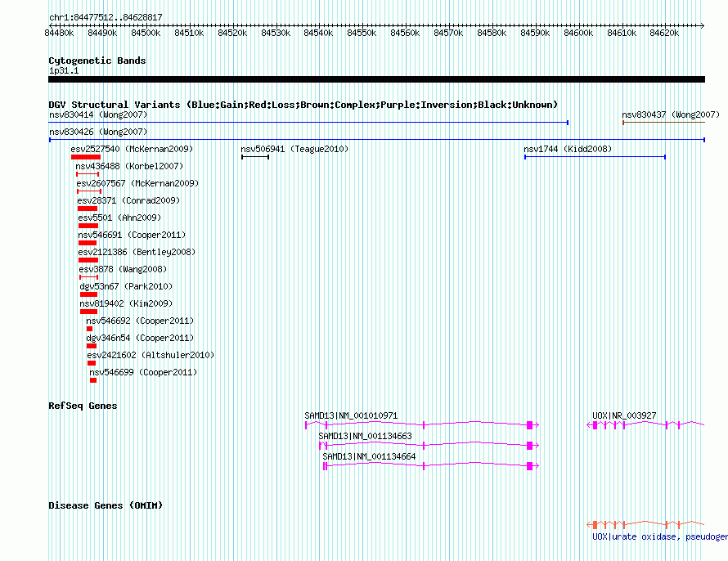Click the Disease Genes (OMIM) heading
The height and width of the screenshot is (561, 728).
tap(106, 505)
